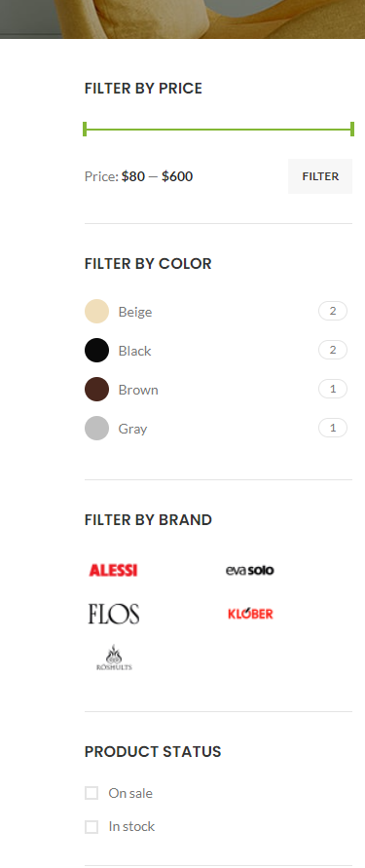Apply price range with FILTER button
This screenshot has width=365, height=868.
(320, 176)
